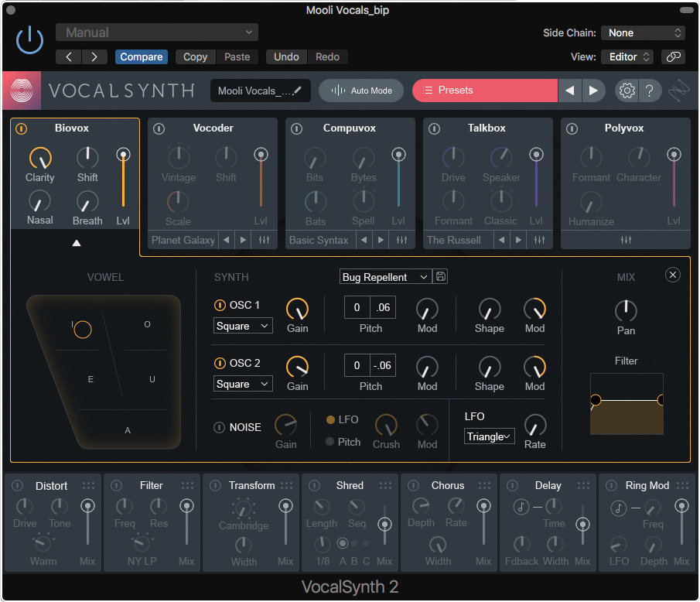Open the LFO Triangle shape dropdown
The width and height of the screenshot is (700, 602).
[490, 436]
